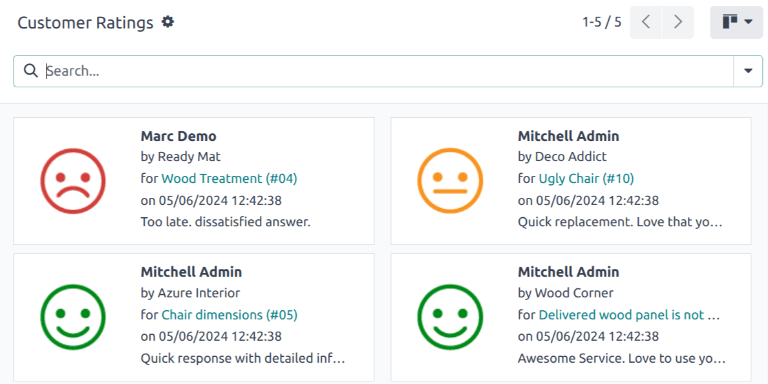Image resolution: width=768 pixels, height=384 pixels.
Task: Expand the search options dropdown arrow
Action: coord(748,71)
